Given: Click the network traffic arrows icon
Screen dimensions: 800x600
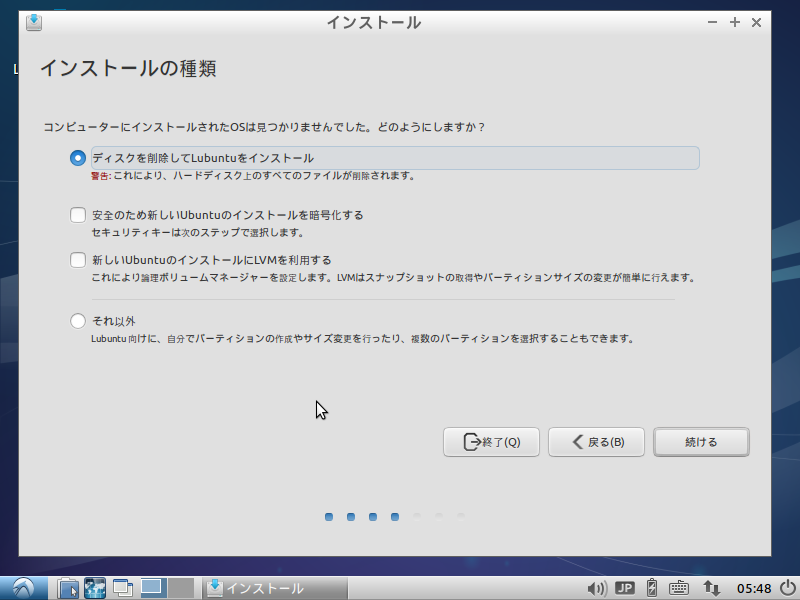Looking at the screenshot, I should pyautogui.click(x=710, y=588).
